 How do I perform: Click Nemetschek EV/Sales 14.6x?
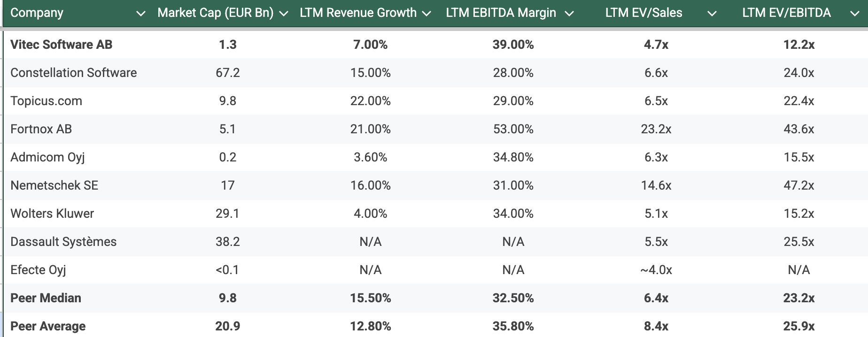pyautogui.click(x=656, y=185)
